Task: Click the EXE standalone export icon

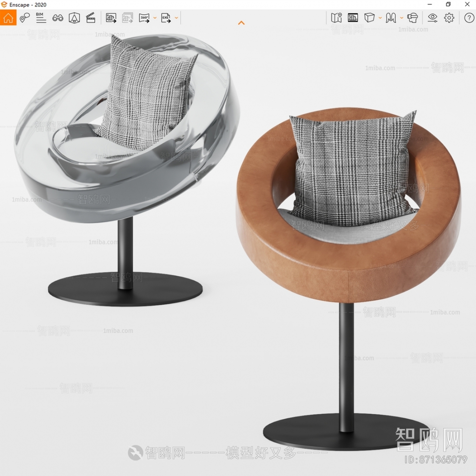Action: pyautogui.click(x=166, y=18)
